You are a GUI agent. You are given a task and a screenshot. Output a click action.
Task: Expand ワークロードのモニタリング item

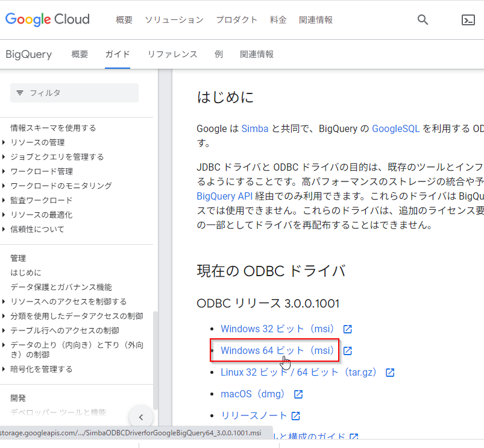tap(4, 186)
